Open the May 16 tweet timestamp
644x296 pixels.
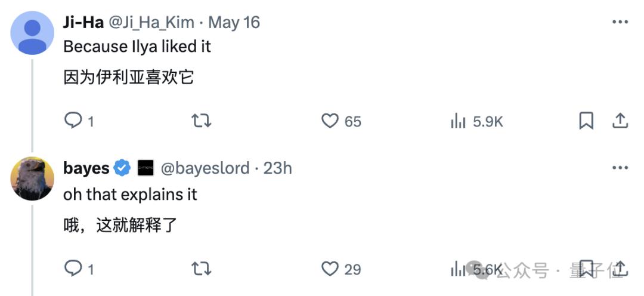[x=234, y=23]
